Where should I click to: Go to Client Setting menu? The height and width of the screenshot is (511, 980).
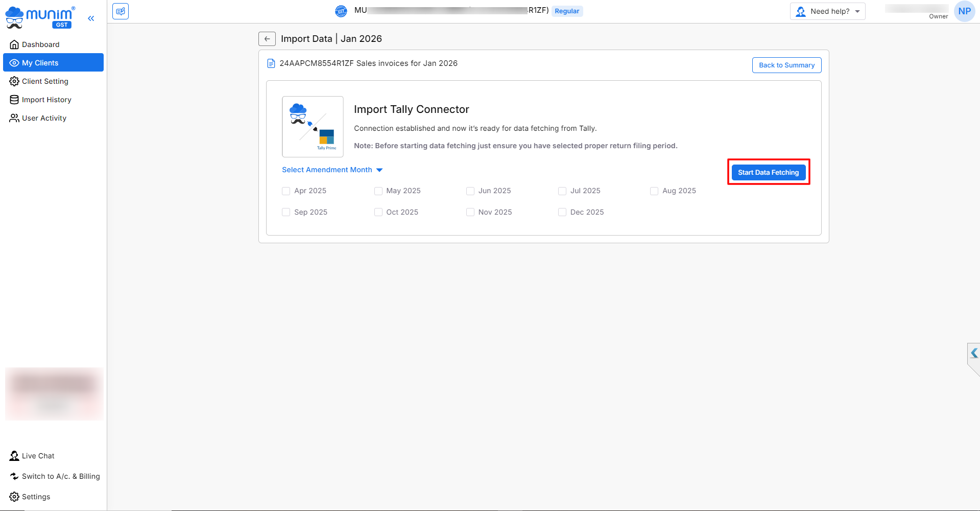tap(45, 81)
